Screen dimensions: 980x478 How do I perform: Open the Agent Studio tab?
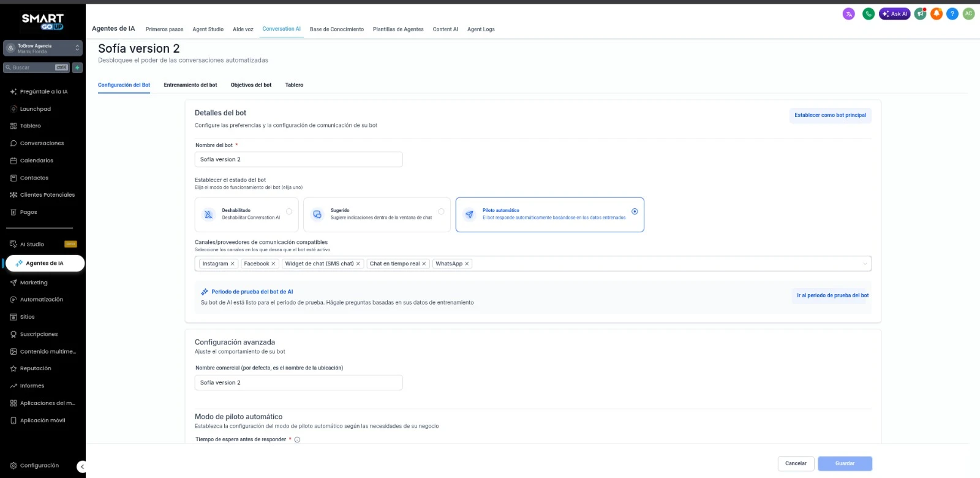point(208,29)
